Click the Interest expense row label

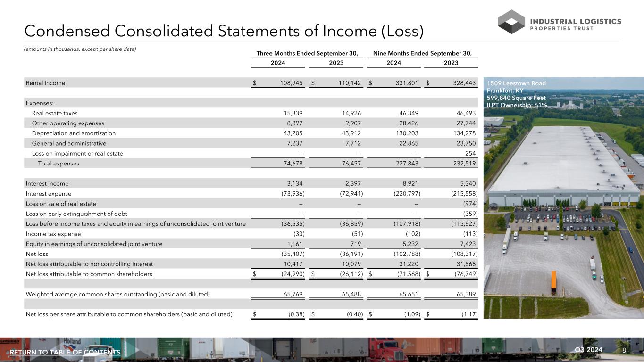49,194
